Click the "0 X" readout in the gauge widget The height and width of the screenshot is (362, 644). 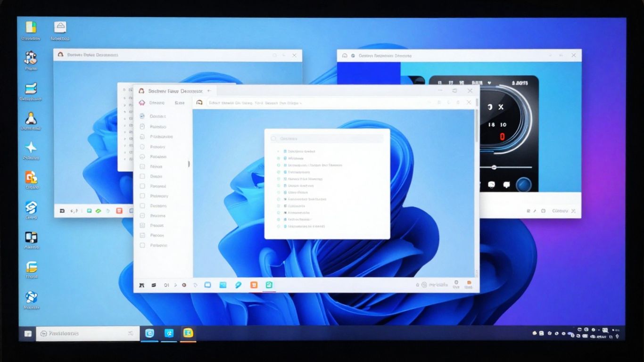click(x=495, y=107)
